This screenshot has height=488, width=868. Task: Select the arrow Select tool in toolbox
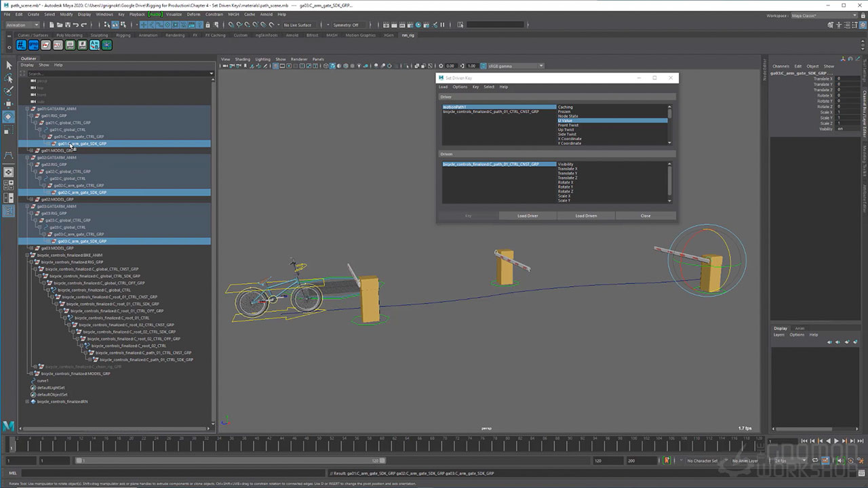click(9, 65)
